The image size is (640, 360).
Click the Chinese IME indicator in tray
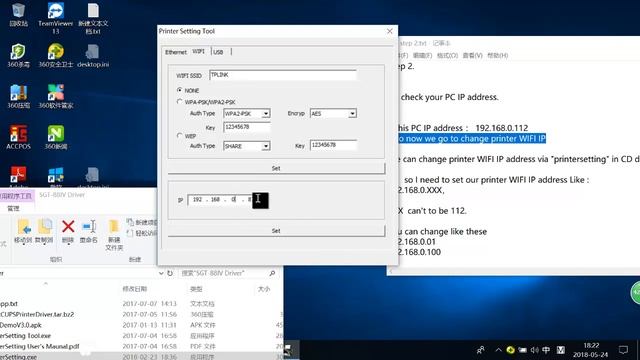tap(546, 350)
